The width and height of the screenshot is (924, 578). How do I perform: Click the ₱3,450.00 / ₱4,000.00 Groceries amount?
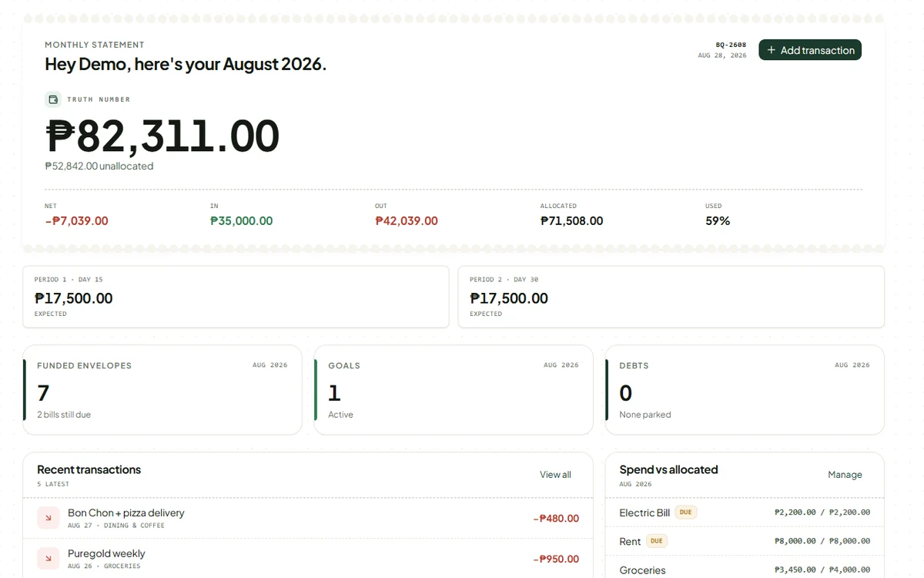pyautogui.click(x=822, y=570)
